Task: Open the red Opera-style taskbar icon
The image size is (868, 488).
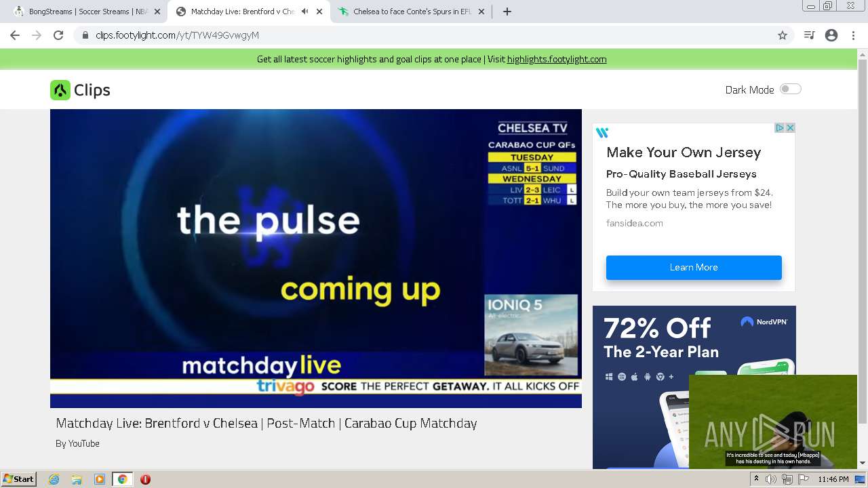Action: [145, 479]
